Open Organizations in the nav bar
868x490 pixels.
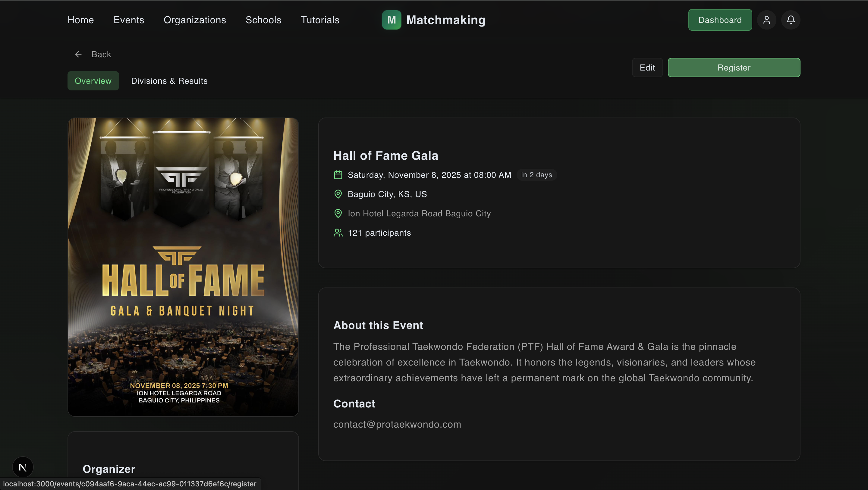click(x=195, y=20)
